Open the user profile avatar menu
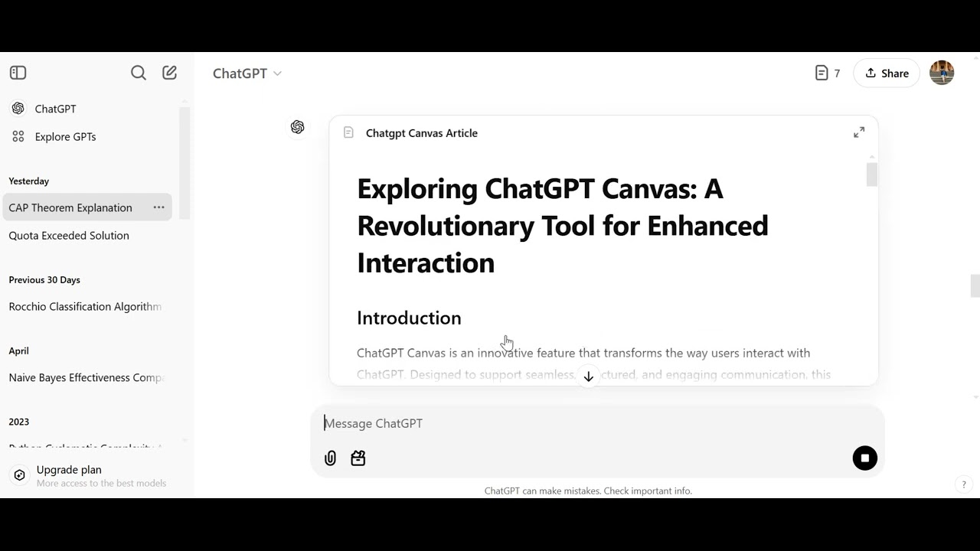The height and width of the screenshot is (551, 980). point(942,73)
